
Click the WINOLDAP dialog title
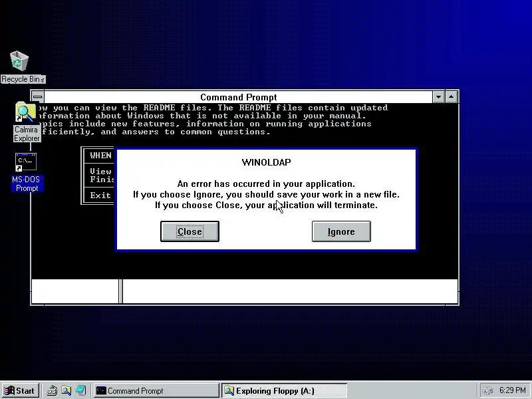(267, 162)
